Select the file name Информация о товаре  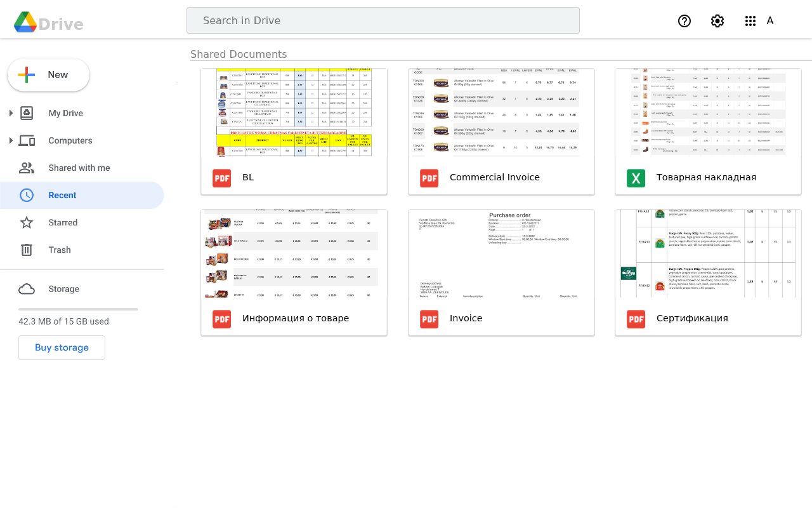pos(296,318)
